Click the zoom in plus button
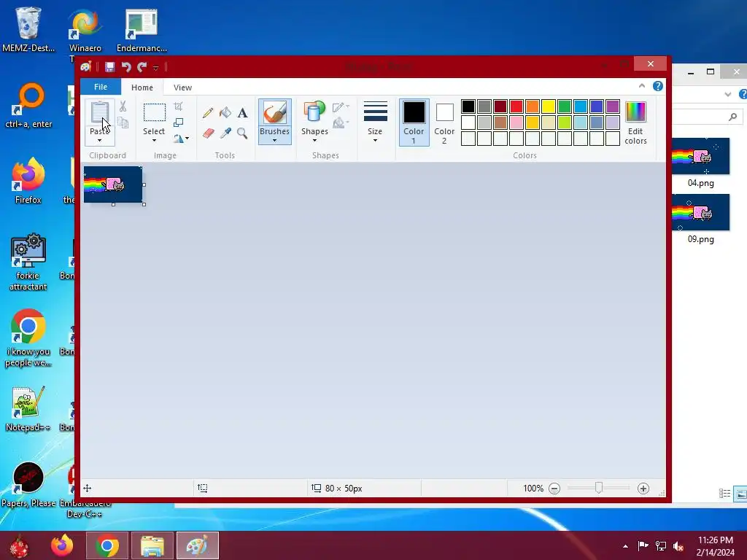The width and height of the screenshot is (747, 560). 643,489
